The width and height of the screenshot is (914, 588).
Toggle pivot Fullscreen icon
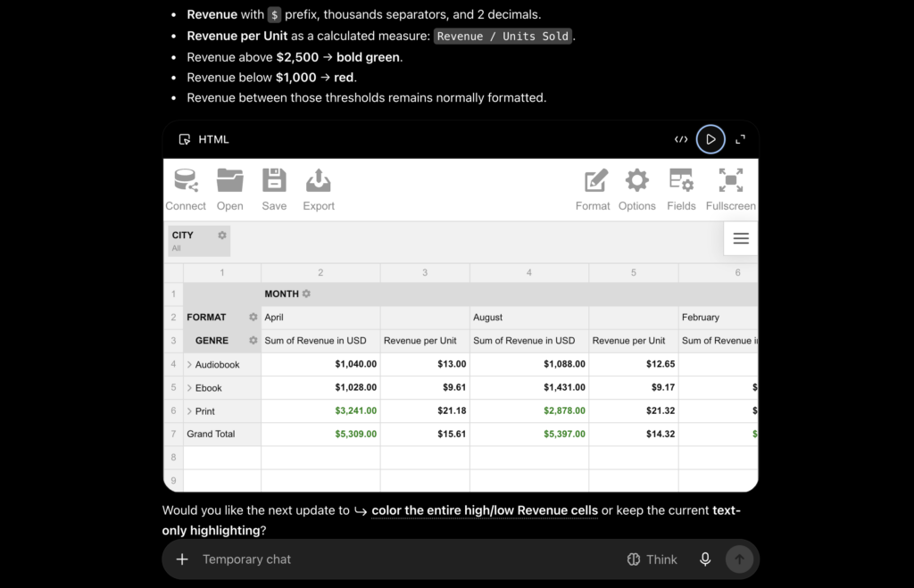click(730, 189)
